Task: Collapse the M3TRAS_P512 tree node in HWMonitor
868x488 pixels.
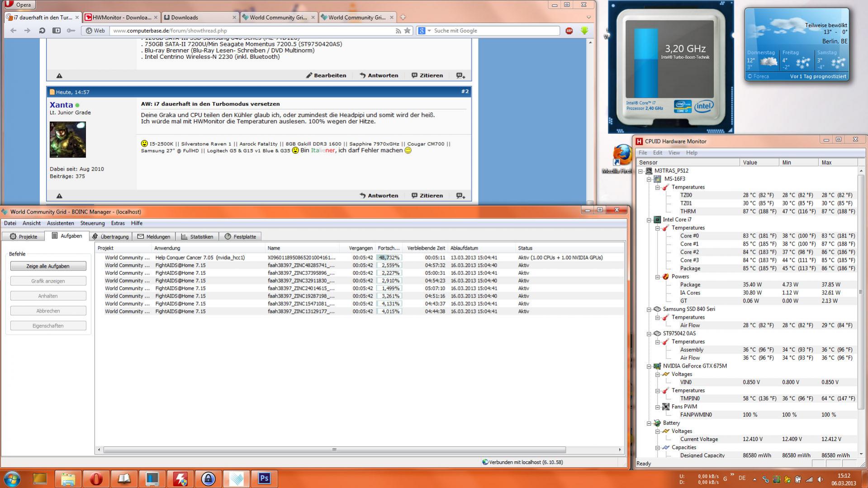Action: (x=640, y=171)
